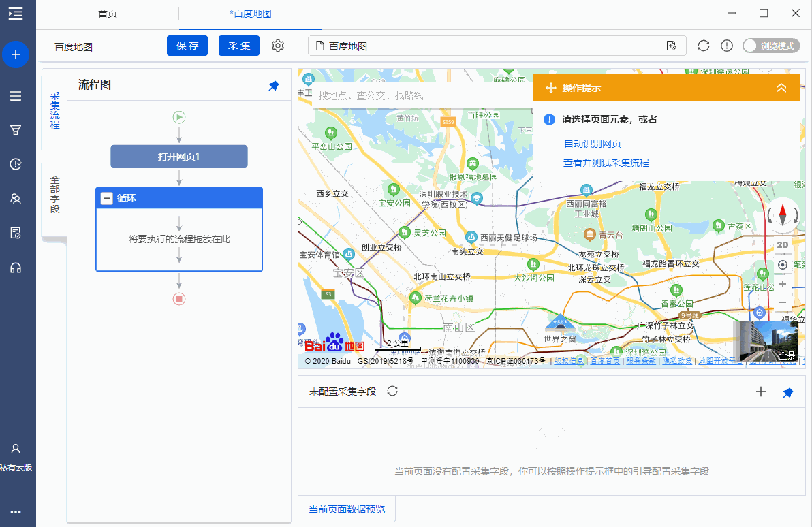Open the team users sidebar icon
The height and width of the screenshot is (527, 812).
coord(16,199)
